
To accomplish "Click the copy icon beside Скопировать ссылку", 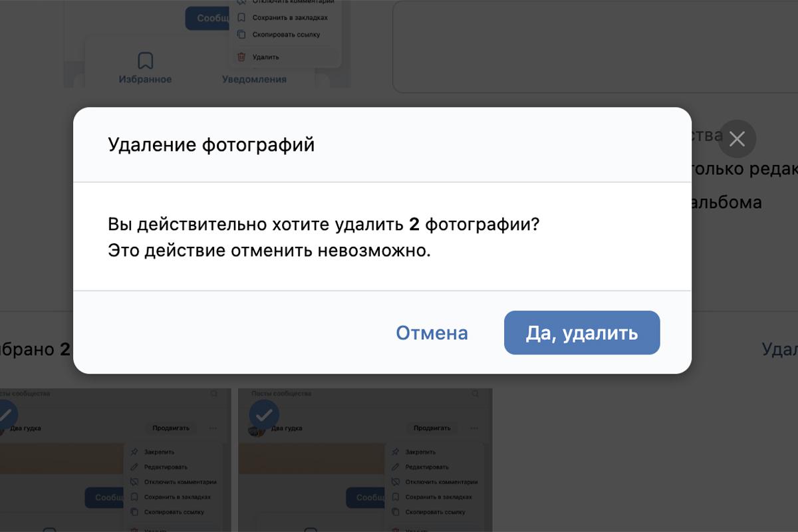I will coord(241,35).
